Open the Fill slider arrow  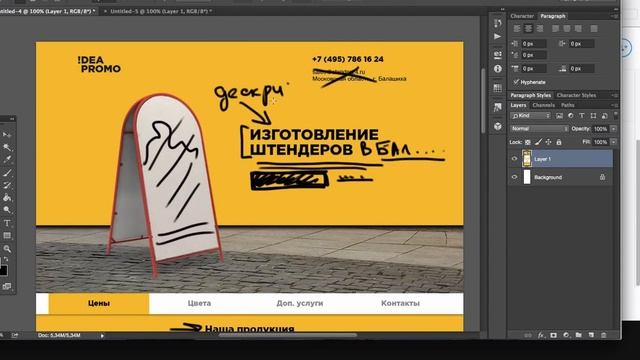tap(613, 142)
